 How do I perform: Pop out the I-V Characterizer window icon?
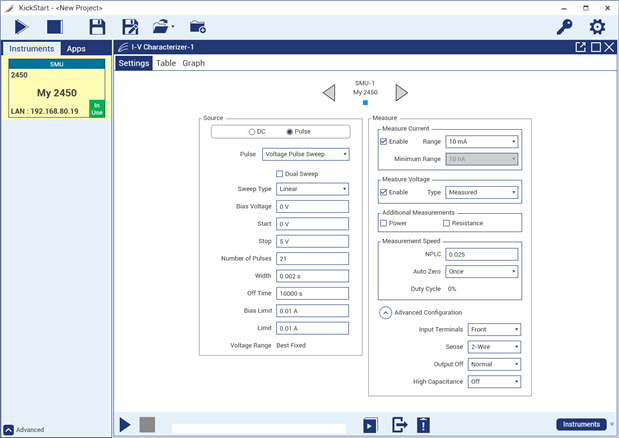[x=581, y=47]
